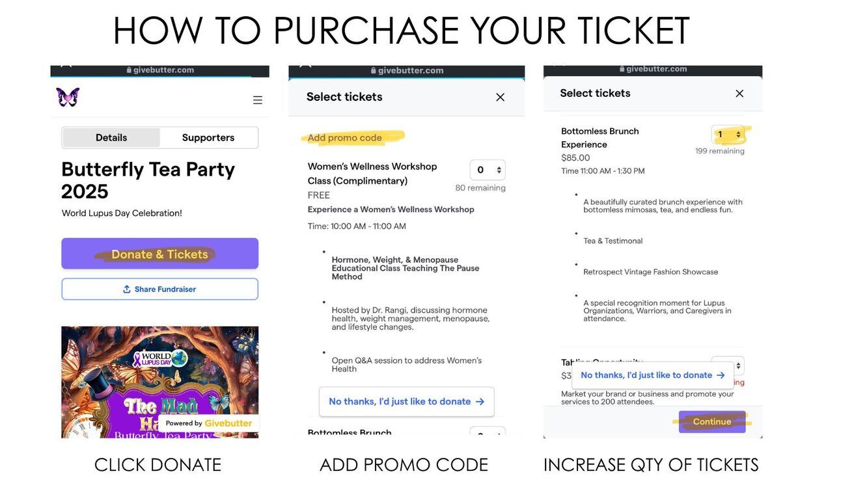
Task: Click the share icon on Share Fundraiser
Action: 127,289
